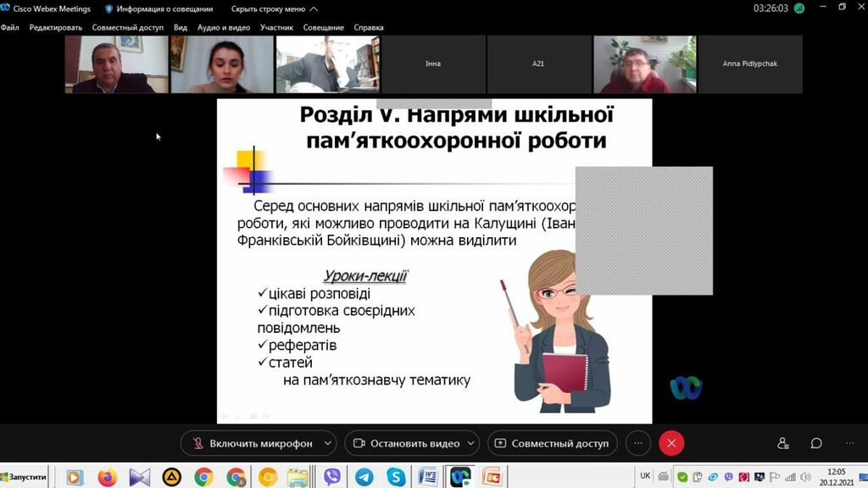
Task: Click the Совместный доступ share button
Action: pyautogui.click(x=552, y=443)
